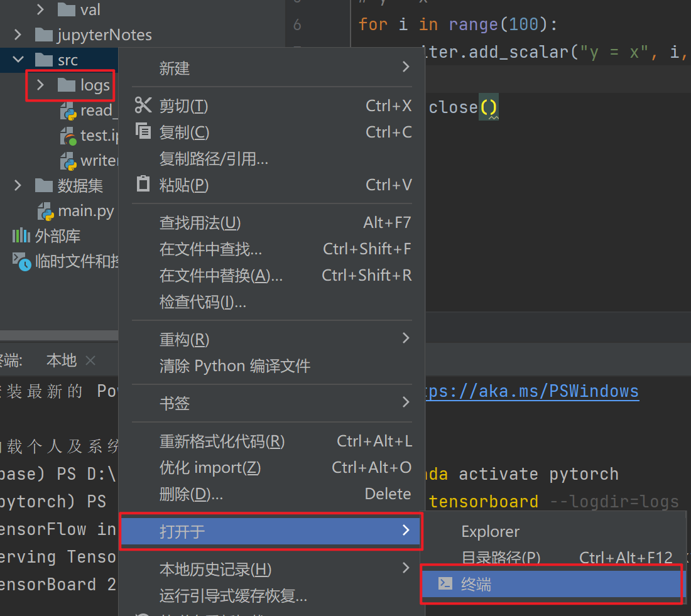The height and width of the screenshot is (616, 691).
Task: Collapse the src folder
Action: pos(18,60)
